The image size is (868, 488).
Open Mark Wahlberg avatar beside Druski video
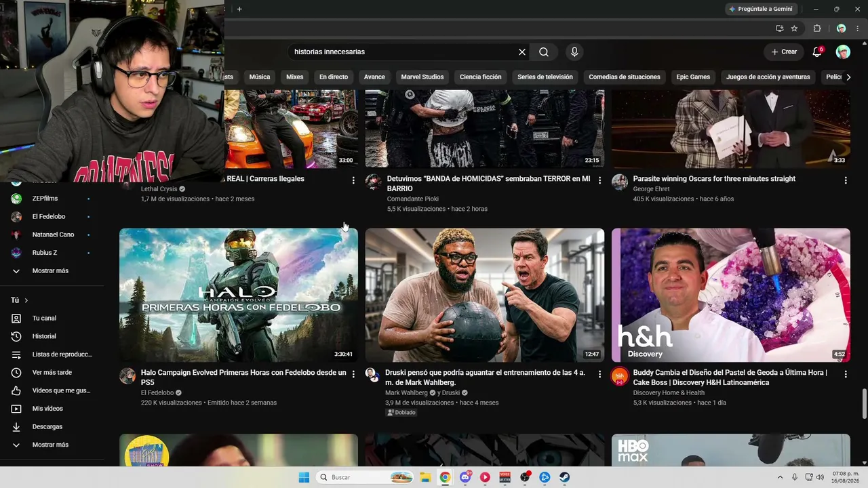click(x=372, y=374)
